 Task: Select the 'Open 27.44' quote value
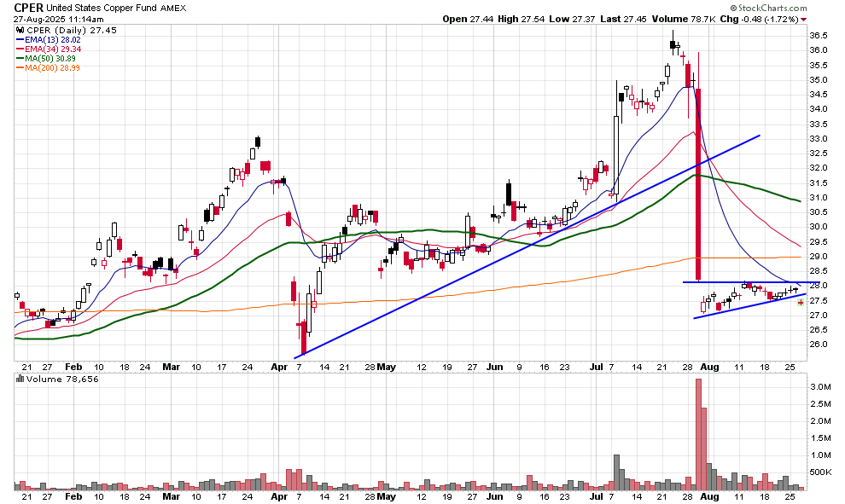468,19
